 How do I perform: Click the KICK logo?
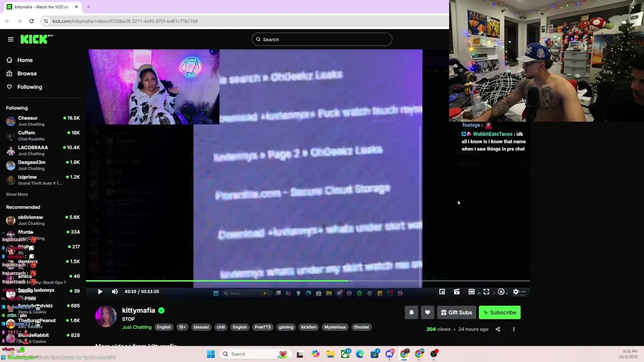tap(37, 39)
